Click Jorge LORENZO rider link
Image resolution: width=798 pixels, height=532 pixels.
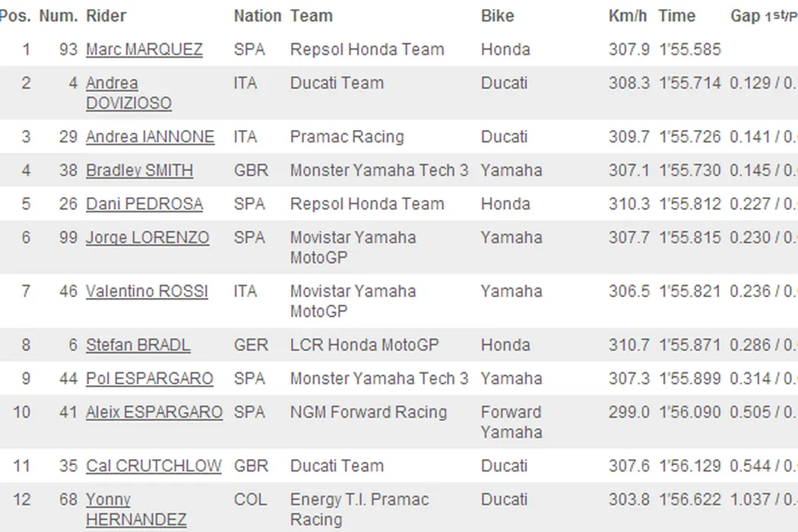pyautogui.click(x=147, y=238)
